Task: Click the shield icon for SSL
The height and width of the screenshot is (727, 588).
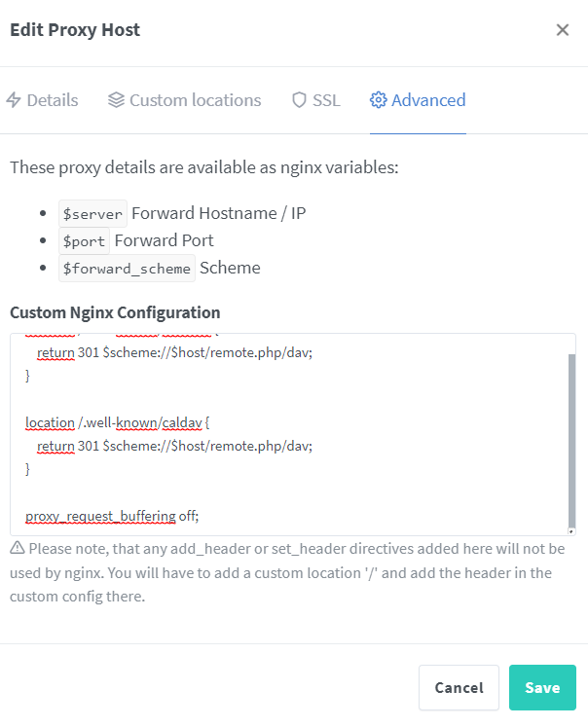Action: click(299, 100)
